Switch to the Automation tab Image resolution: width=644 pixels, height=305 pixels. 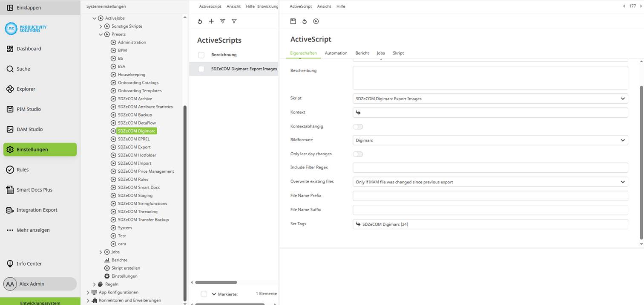click(x=336, y=53)
